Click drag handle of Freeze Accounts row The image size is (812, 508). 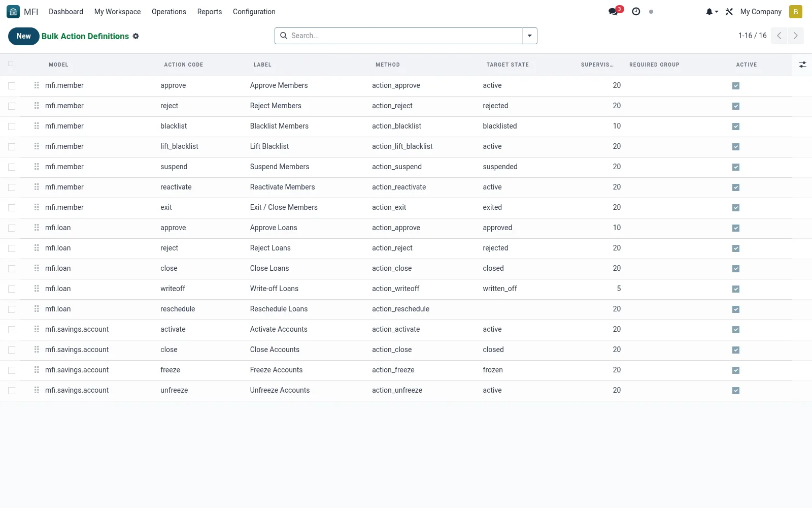(37, 370)
